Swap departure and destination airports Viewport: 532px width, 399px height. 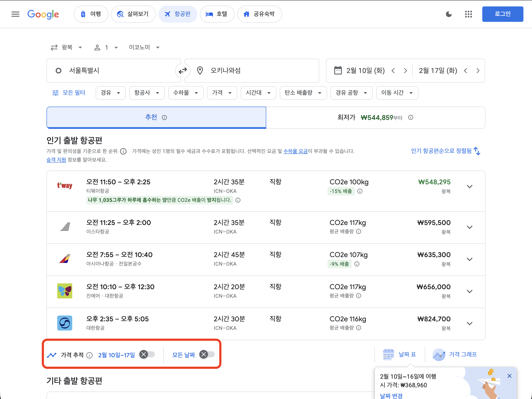[183, 70]
